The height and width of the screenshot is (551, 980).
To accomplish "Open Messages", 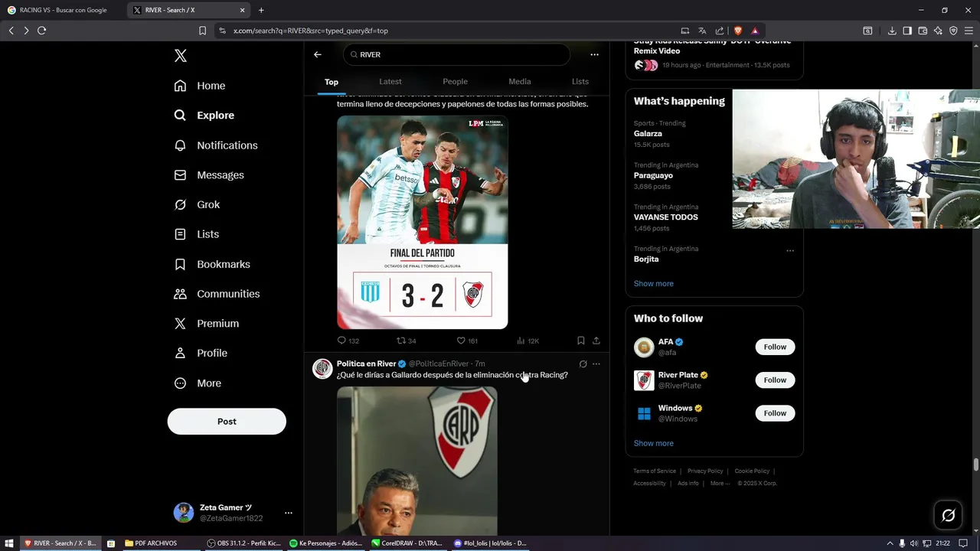I will pos(209,175).
